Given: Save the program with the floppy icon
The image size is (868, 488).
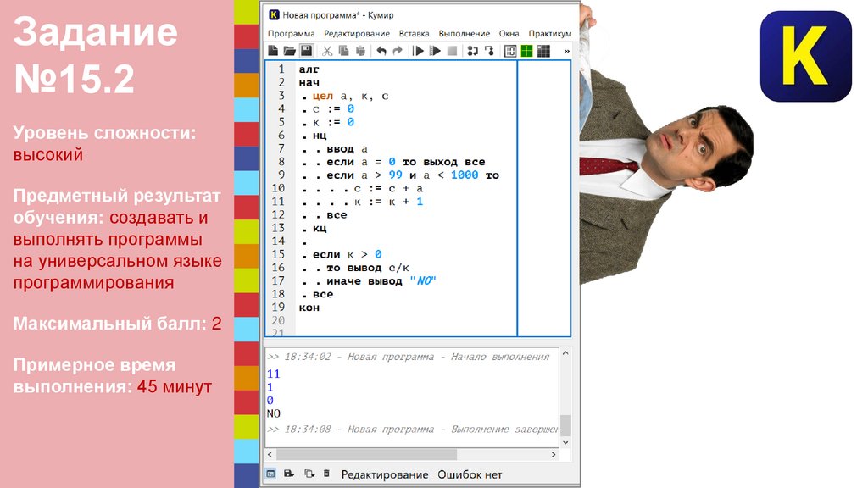Looking at the screenshot, I should click(306, 51).
